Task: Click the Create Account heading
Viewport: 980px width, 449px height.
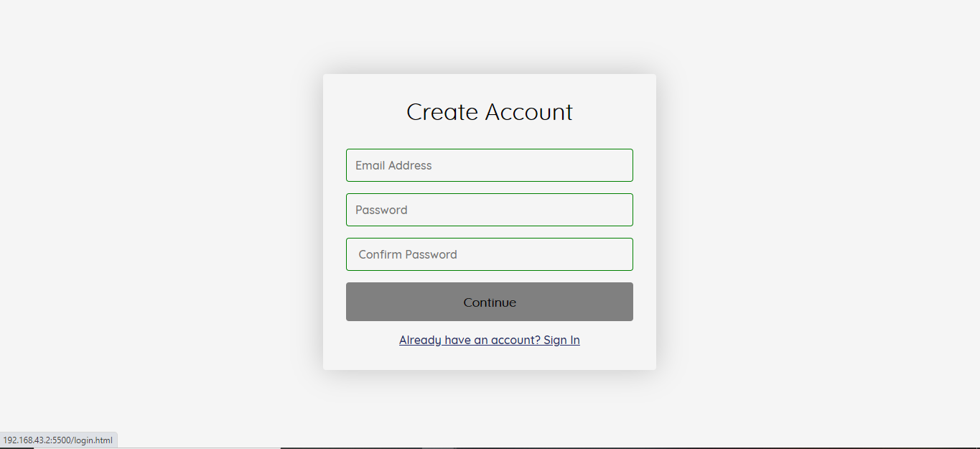Action: (489, 112)
